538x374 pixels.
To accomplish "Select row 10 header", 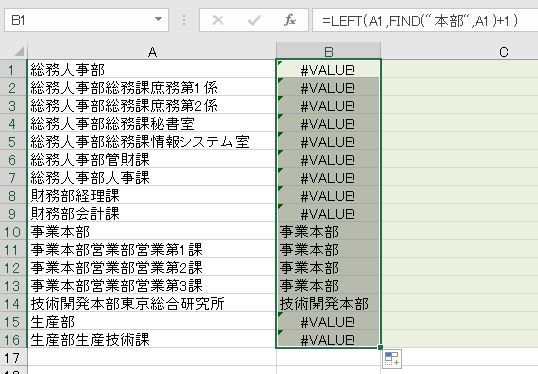I will 13,231.
